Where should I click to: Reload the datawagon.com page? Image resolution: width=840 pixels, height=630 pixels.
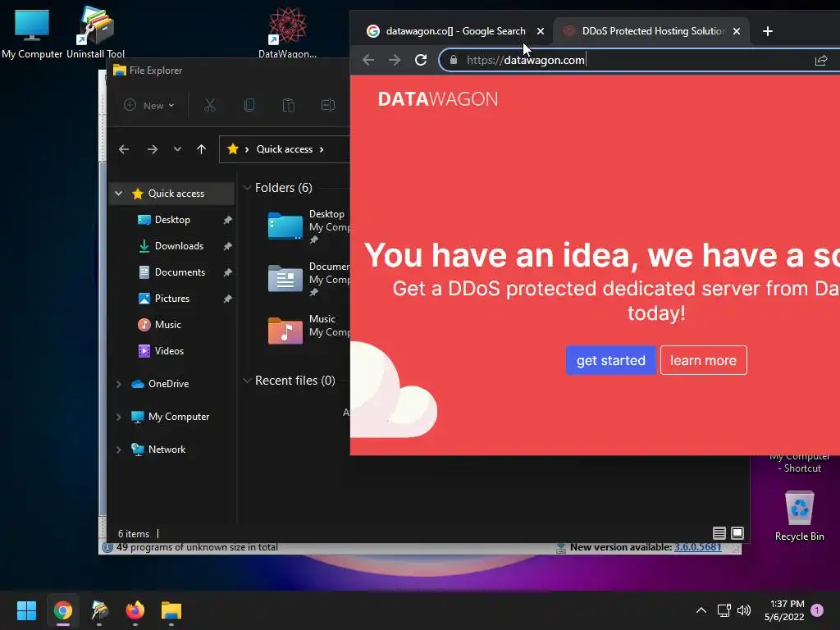[421, 60]
